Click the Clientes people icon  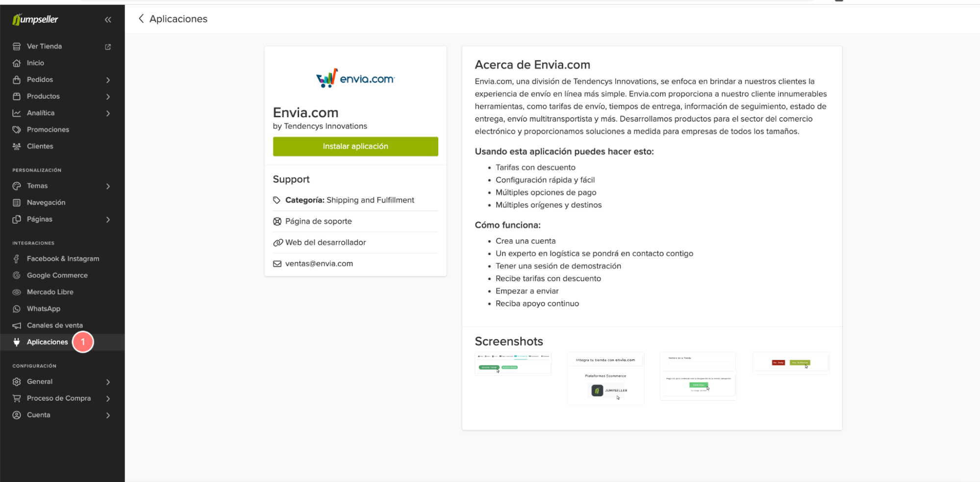point(17,147)
